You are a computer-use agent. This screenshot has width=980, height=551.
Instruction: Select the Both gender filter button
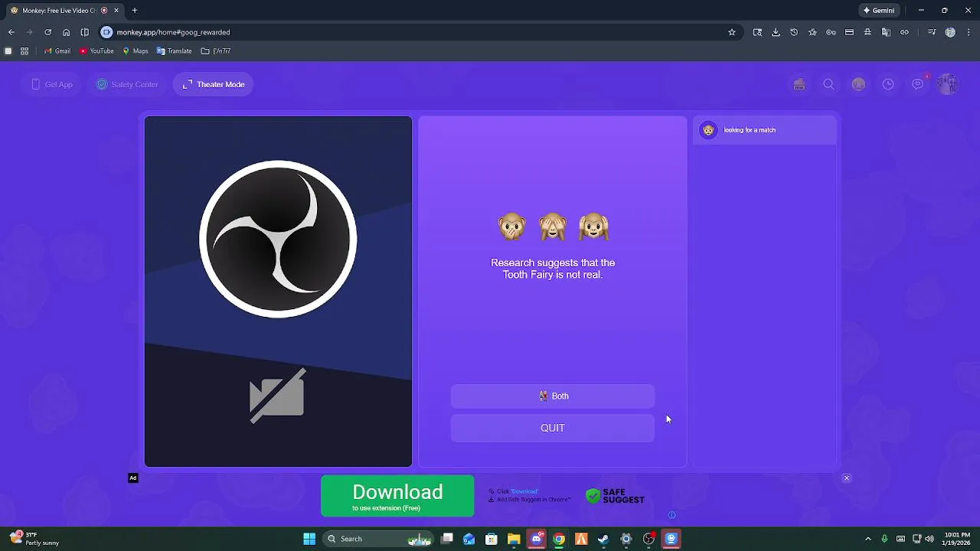pyautogui.click(x=553, y=396)
